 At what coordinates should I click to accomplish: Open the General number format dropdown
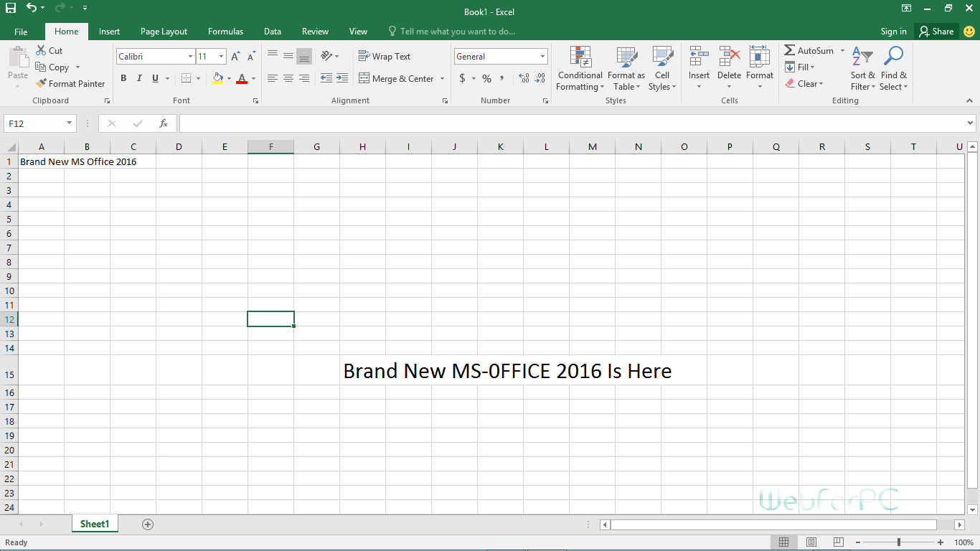(542, 57)
